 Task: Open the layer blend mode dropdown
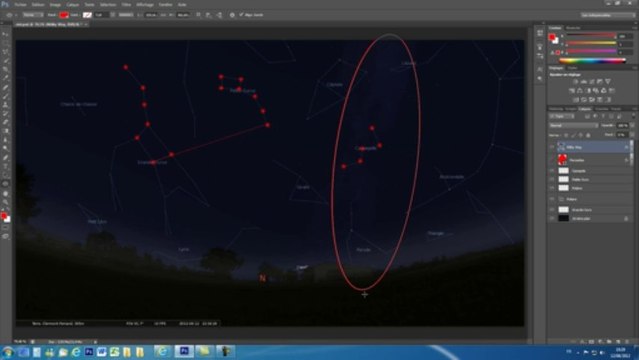tap(574, 126)
